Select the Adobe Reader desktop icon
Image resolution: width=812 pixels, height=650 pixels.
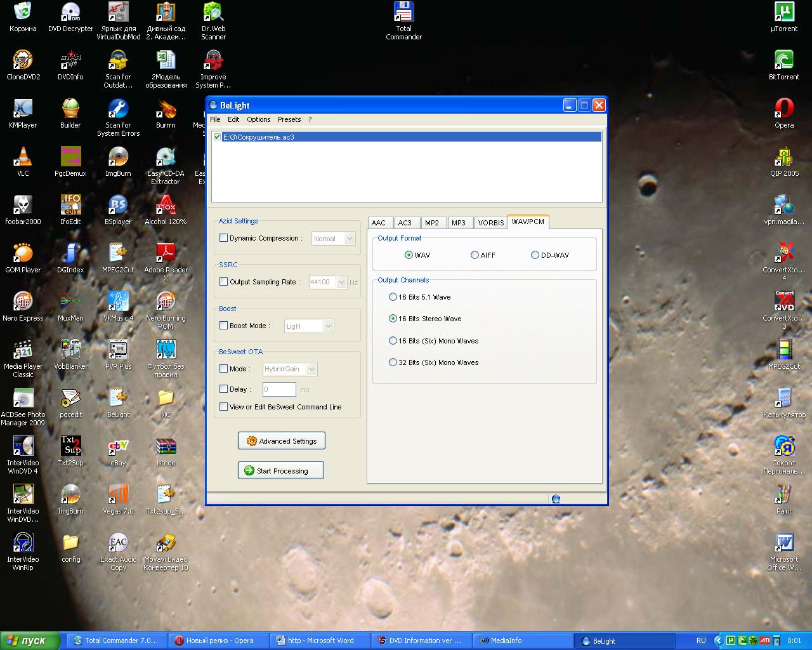tap(166, 263)
